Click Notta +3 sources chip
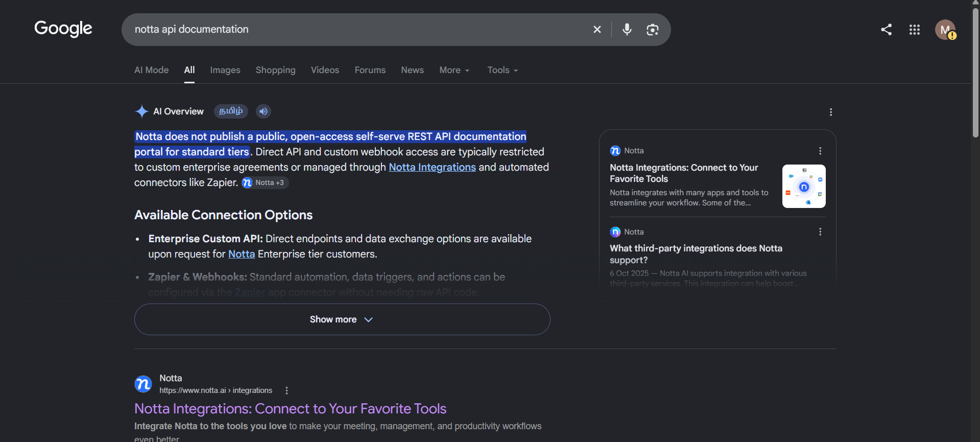Screen dimensions: 980x442 (x=265, y=182)
